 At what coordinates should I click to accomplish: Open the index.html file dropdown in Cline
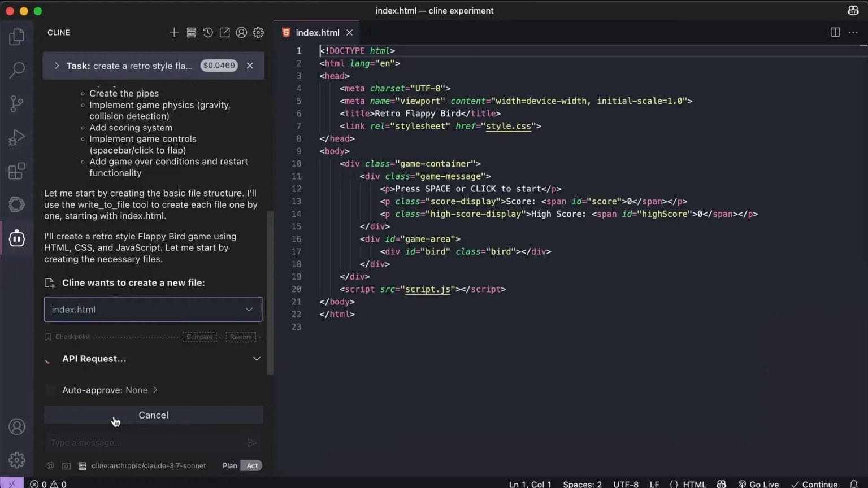[x=249, y=309]
